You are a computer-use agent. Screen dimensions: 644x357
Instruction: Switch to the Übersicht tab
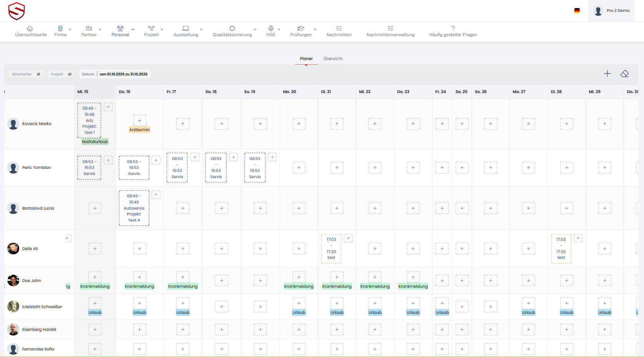[333, 58]
